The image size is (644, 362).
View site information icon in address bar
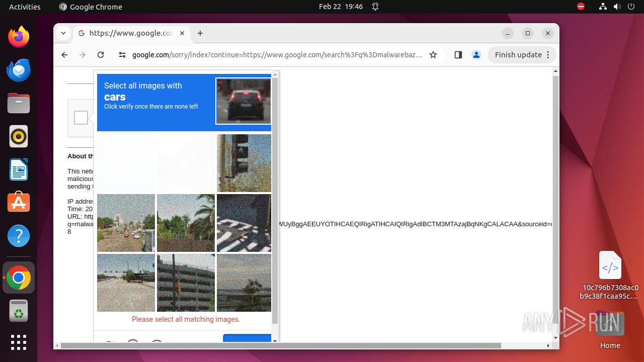(122, 55)
